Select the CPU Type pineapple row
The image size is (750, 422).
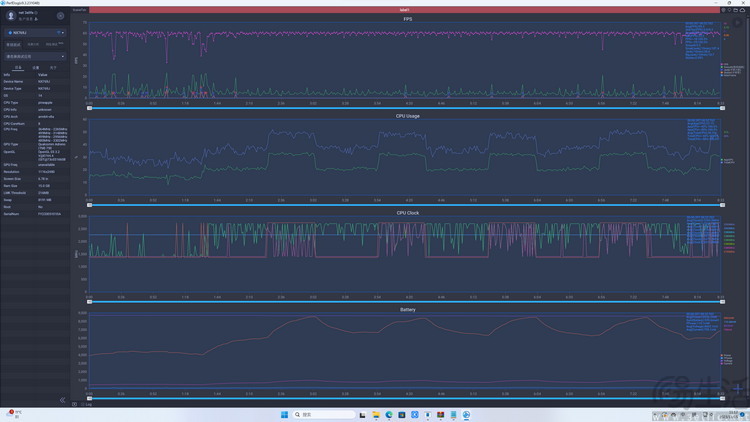[35, 103]
